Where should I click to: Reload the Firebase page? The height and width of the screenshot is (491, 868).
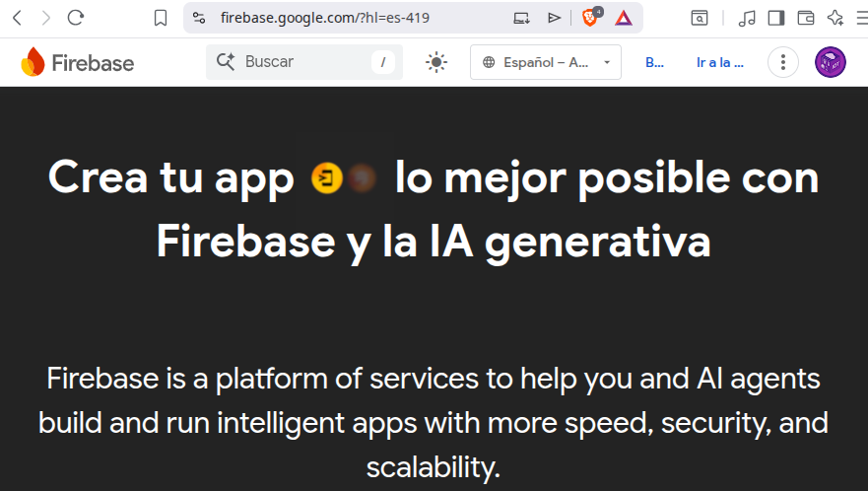[75, 18]
